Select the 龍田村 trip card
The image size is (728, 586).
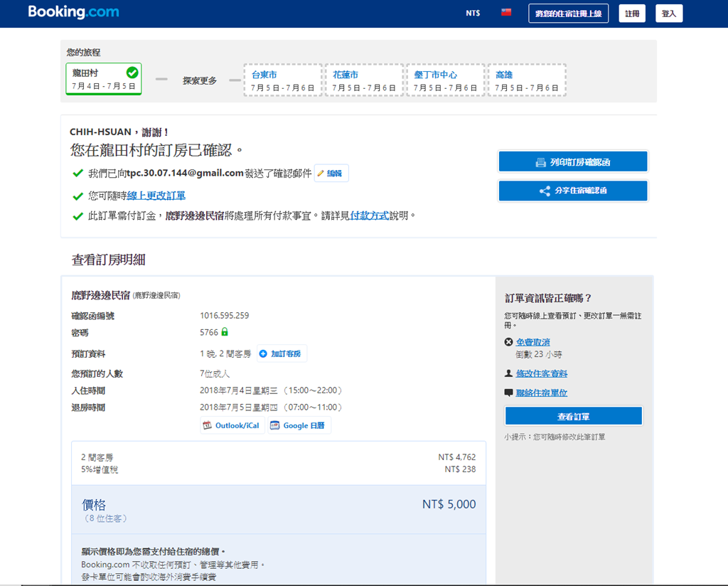[104, 79]
